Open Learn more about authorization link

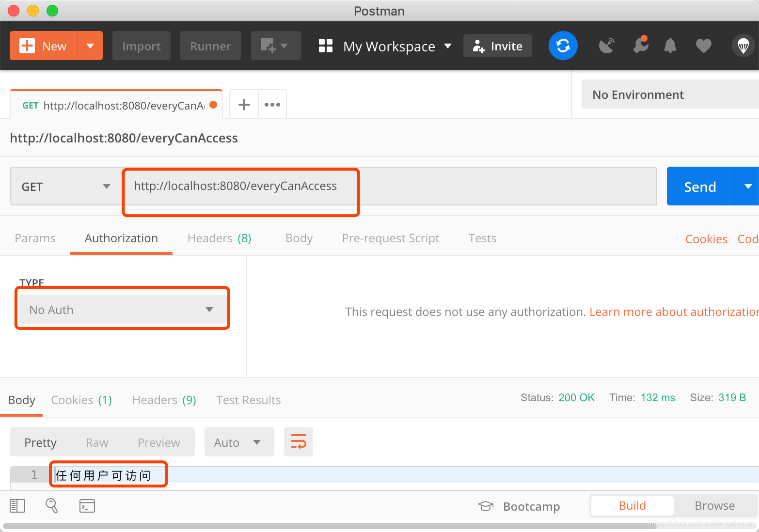pos(674,312)
